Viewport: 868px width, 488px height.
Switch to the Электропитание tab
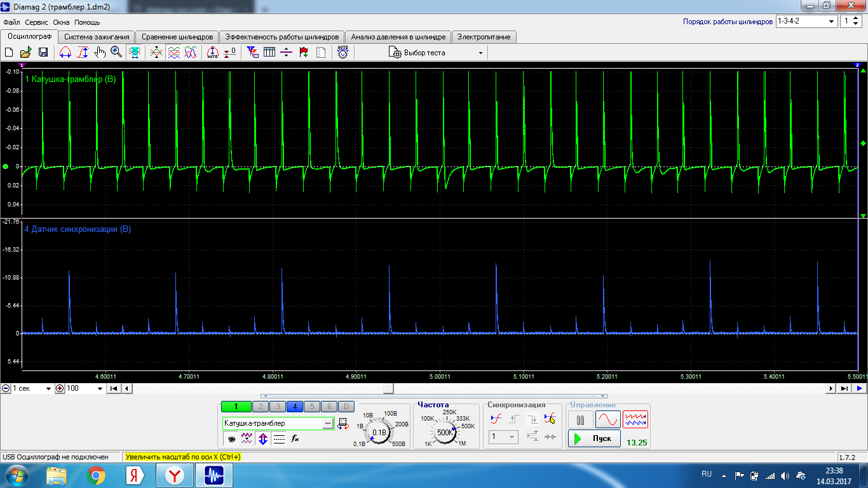tap(484, 37)
